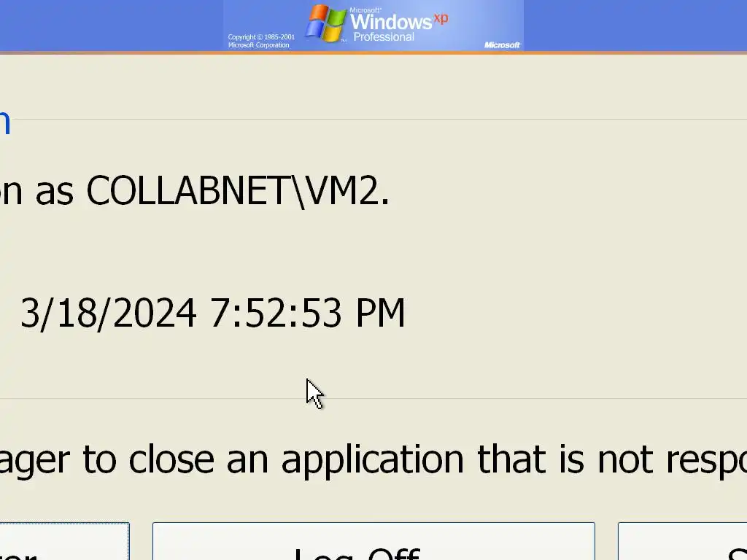Click the red xp superscript in banner

(x=441, y=18)
